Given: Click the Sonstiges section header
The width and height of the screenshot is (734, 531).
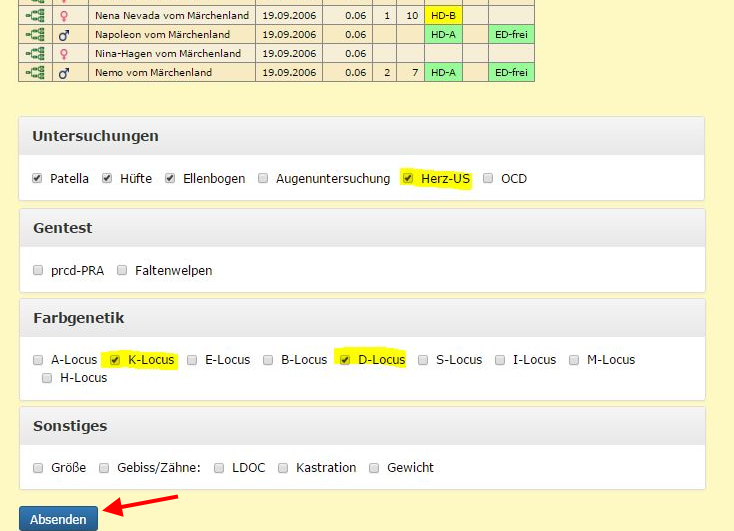Looking at the screenshot, I should tap(362, 426).
